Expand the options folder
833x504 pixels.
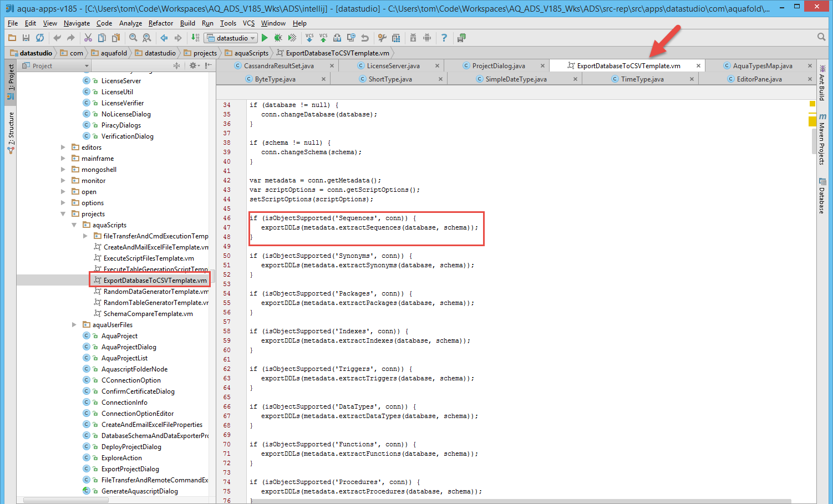click(63, 203)
